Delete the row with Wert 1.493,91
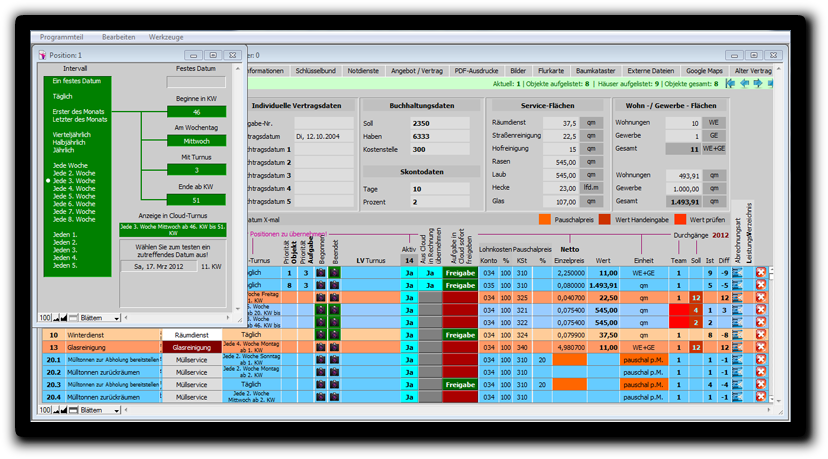The image size is (828, 459). coord(760,285)
